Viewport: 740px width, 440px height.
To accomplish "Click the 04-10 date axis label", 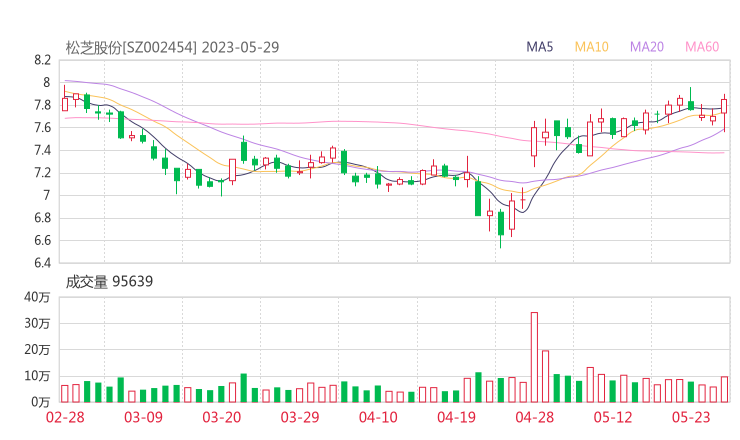I will click(x=378, y=417).
